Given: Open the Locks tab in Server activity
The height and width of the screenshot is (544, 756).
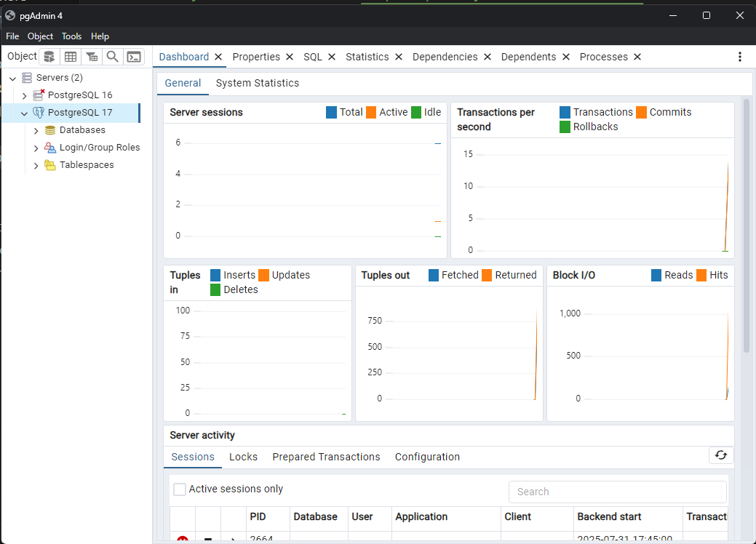Looking at the screenshot, I should (243, 457).
